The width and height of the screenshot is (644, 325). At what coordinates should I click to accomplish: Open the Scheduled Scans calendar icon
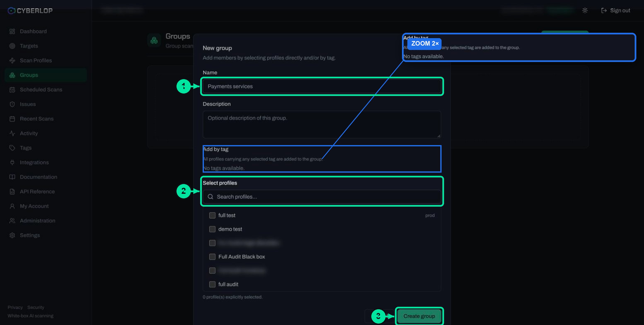coord(12,90)
